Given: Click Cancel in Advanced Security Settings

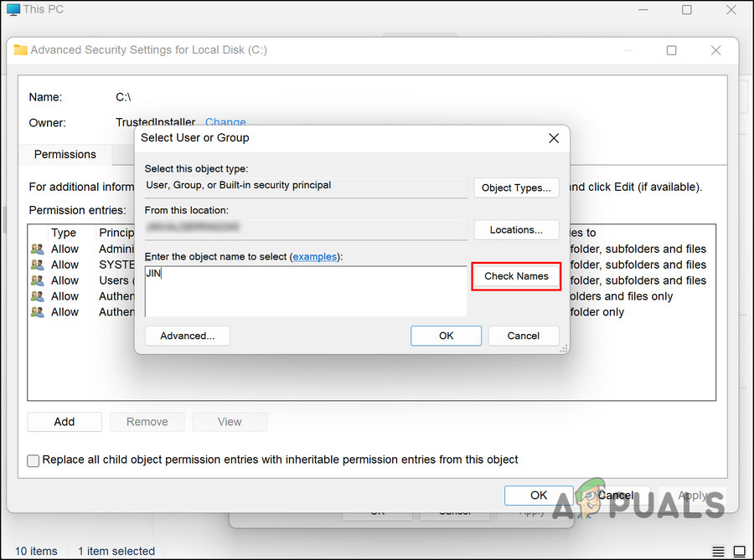Looking at the screenshot, I should tap(616, 496).
